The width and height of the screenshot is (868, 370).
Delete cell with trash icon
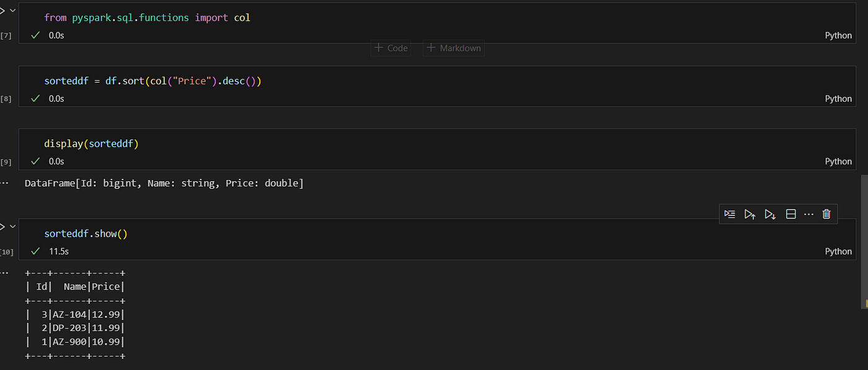826,214
